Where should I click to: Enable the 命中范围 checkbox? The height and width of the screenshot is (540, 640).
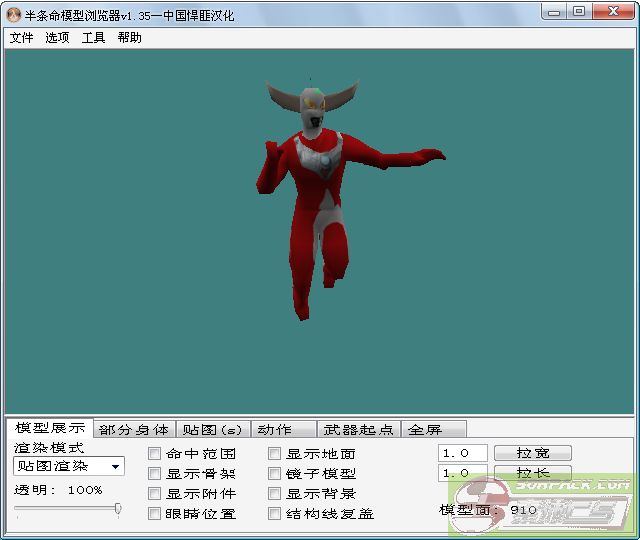click(x=155, y=454)
